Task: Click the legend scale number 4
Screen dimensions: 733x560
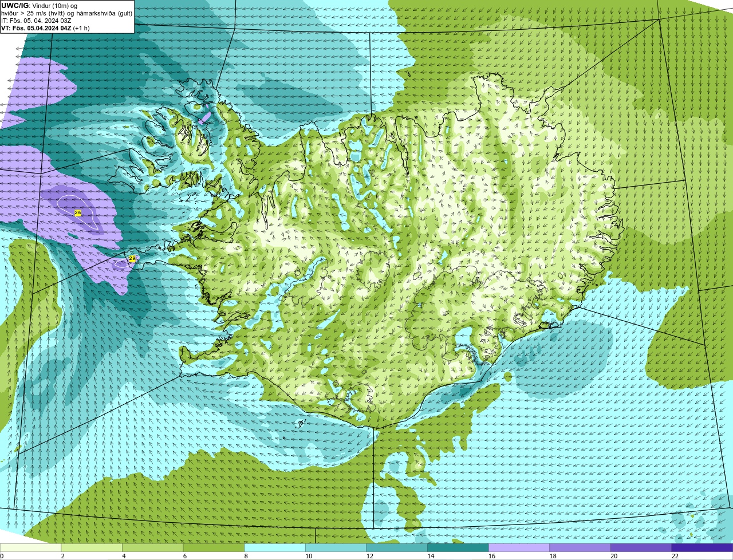Action: pos(124,556)
